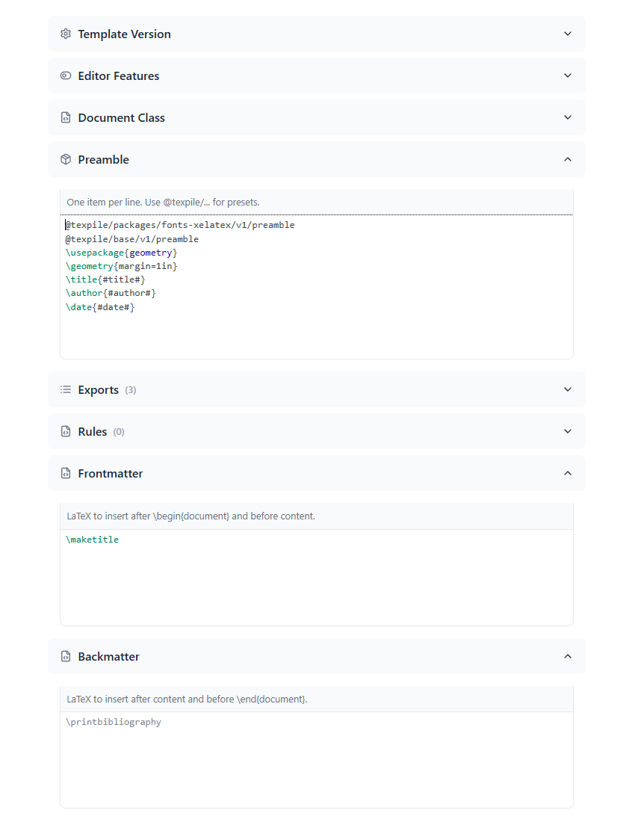
Task: Click the file icon beside Rules
Action: (x=66, y=431)
